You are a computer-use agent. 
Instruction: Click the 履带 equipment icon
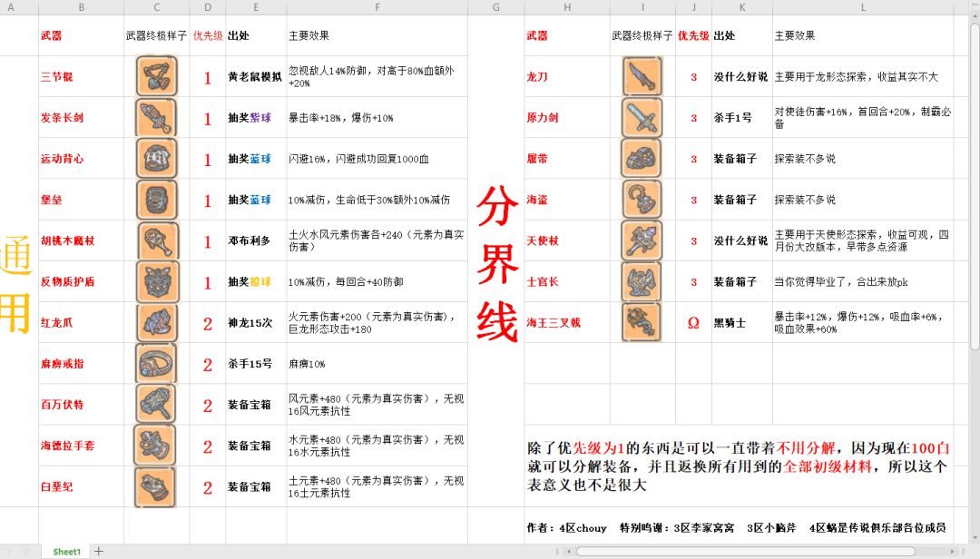[x=642, y=158]
